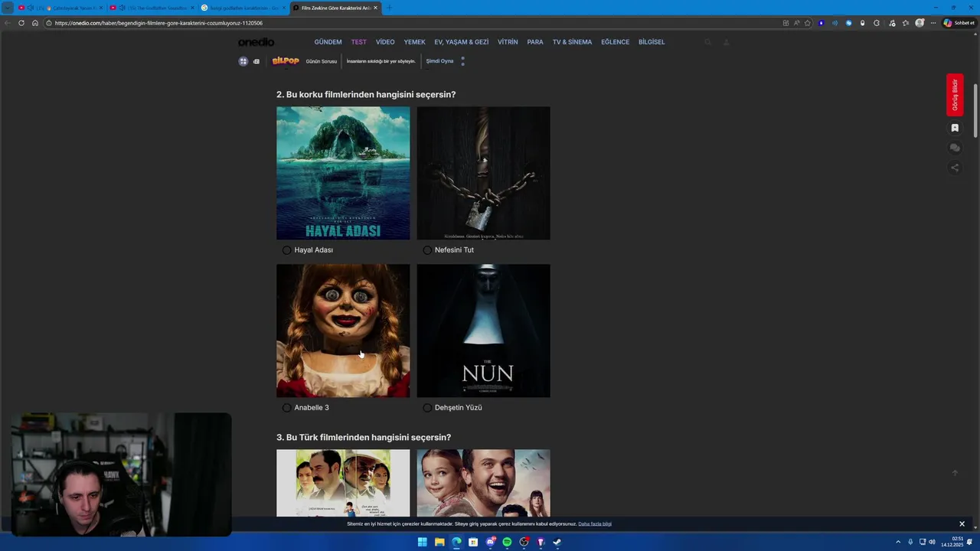Select the Nefesini Tut radio button
980x551 pixels.
[x=427, y=250]
